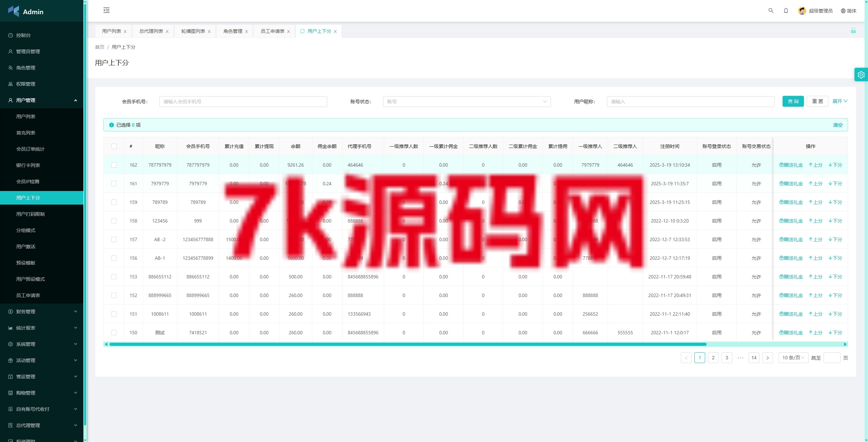The height and width of the screenshot is (442, 868).
Task: Open the search magnifier in the header
Action: pos(771,10)
